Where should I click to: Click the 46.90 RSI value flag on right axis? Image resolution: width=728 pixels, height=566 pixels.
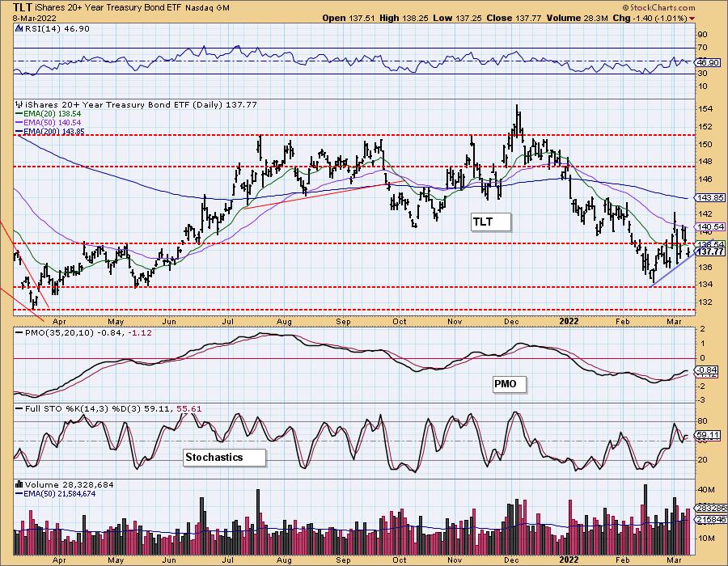click(x=708, y=62)
